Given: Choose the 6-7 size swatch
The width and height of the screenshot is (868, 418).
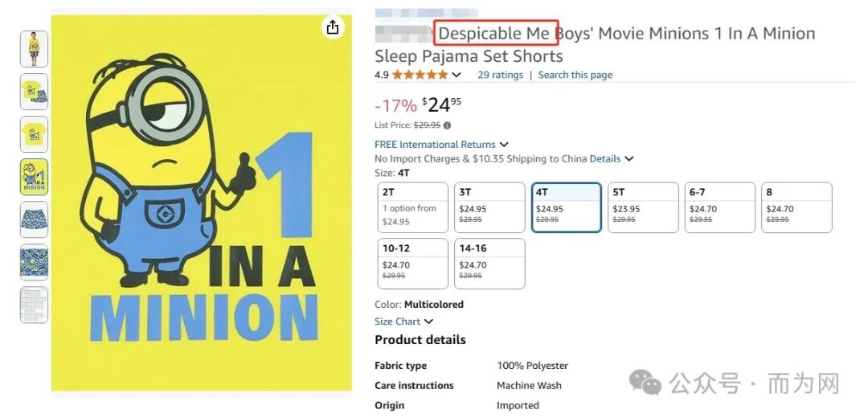Looking at the screenshot, I should [x=719, y=207].
